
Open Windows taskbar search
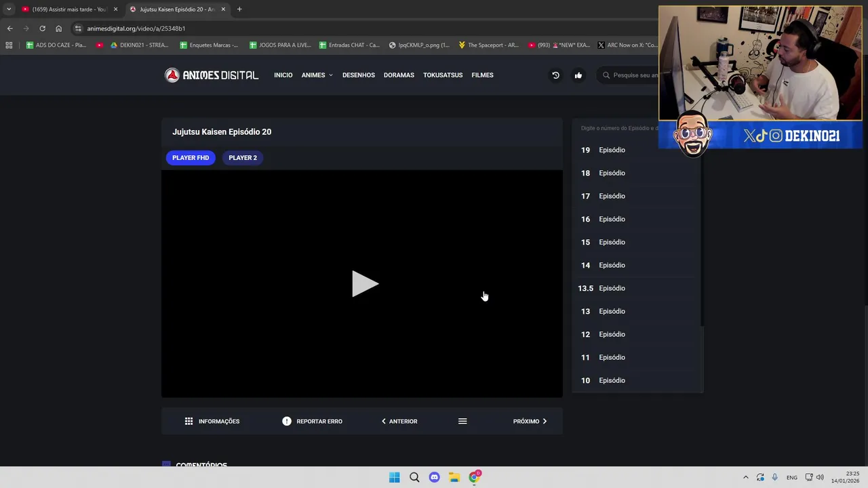[414, 477]
